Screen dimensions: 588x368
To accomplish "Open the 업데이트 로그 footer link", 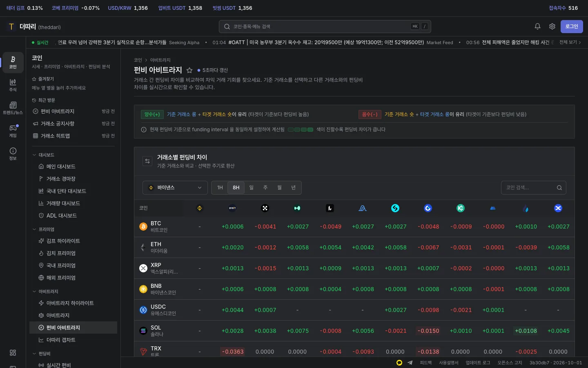I will pyautogui.click(x=478, y=363).
